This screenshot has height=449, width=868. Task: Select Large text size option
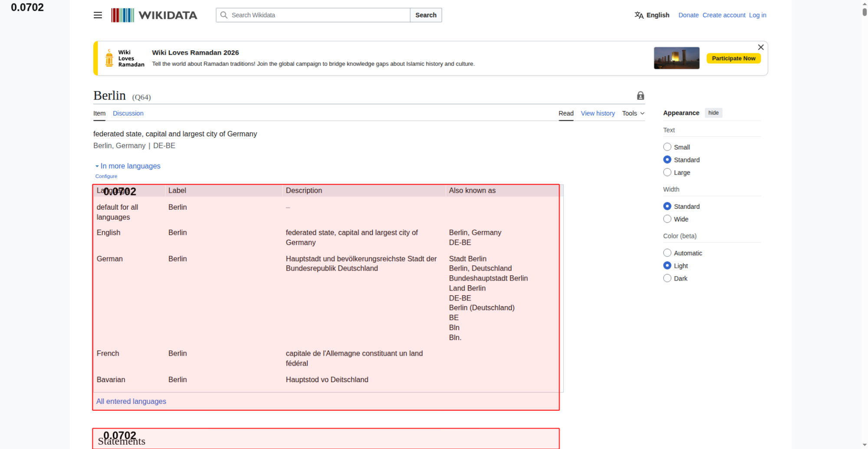click(667, 172)
